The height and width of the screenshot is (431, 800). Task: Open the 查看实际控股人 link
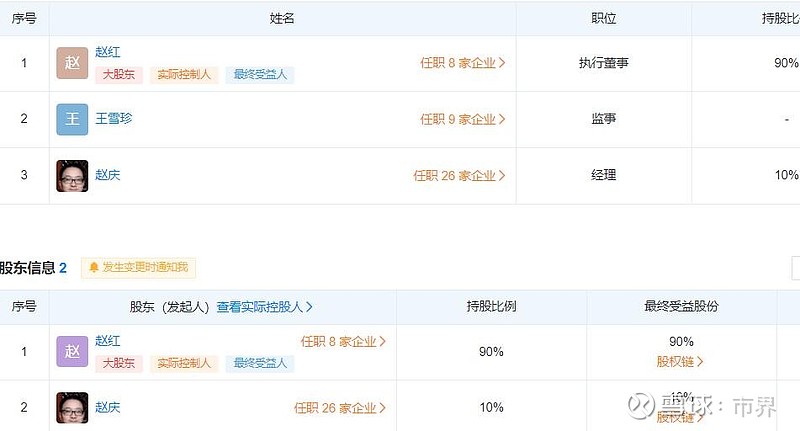tap(265, 307)
